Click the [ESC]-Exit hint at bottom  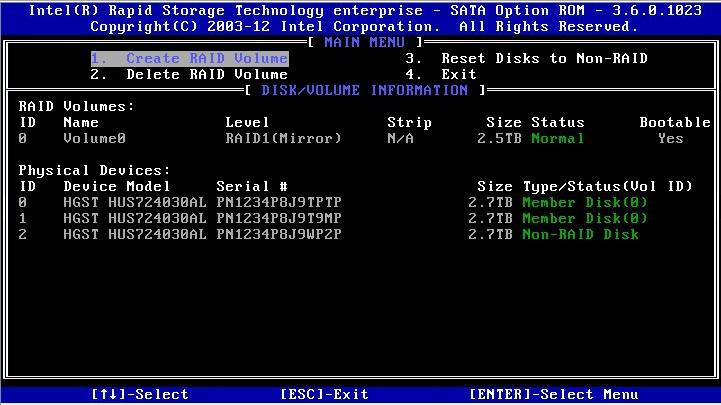pos(325,394)
